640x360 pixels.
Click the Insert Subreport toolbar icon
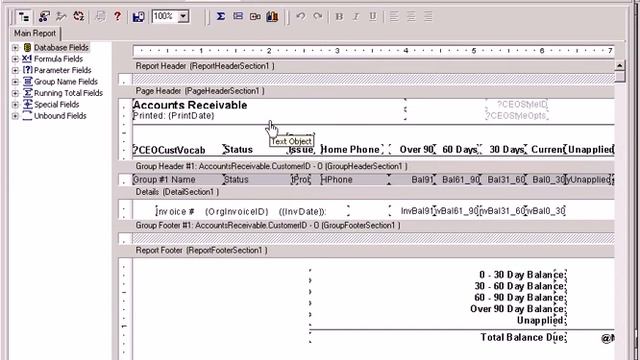pos(255,16)
